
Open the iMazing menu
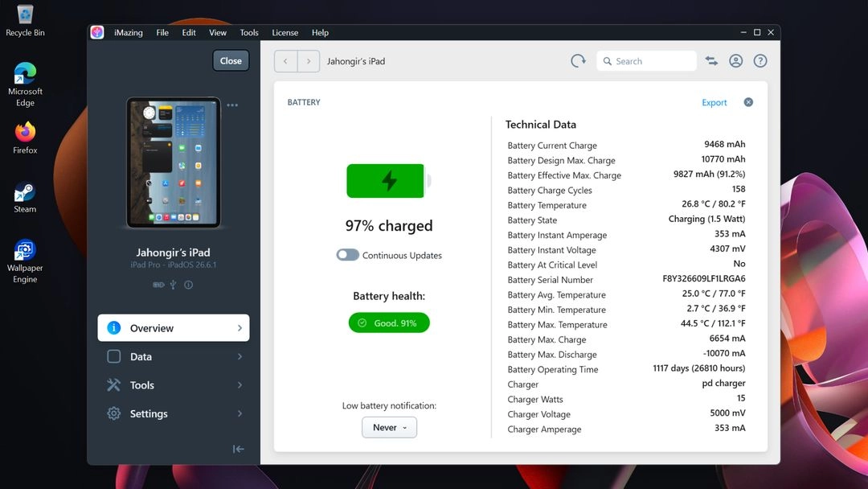(x=129, y=33)
